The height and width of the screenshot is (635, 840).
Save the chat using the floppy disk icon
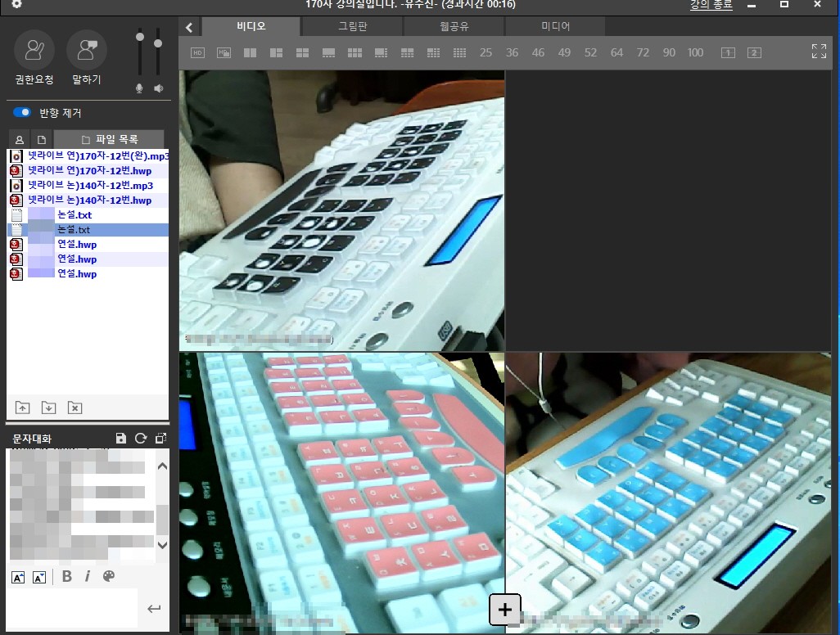point(121,439)
